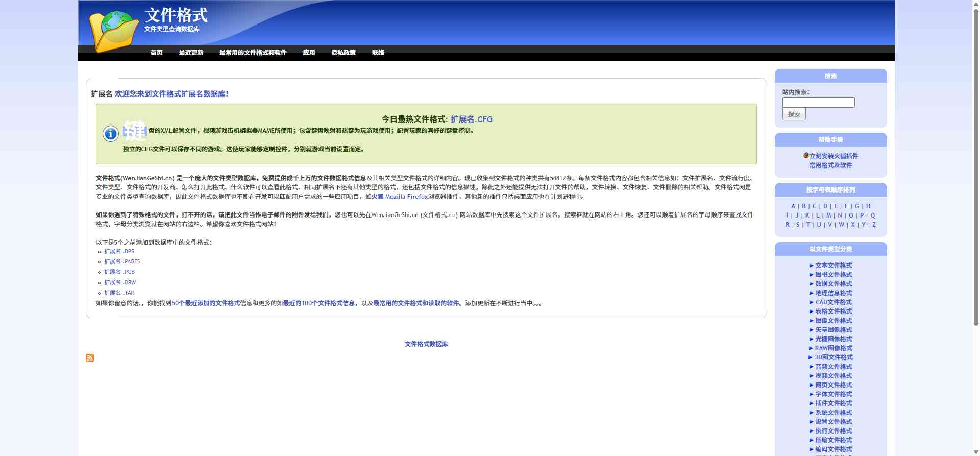The image size is (980, 456).
Task: Expand the 文本文件格式 category
Action: click(833, 266)
